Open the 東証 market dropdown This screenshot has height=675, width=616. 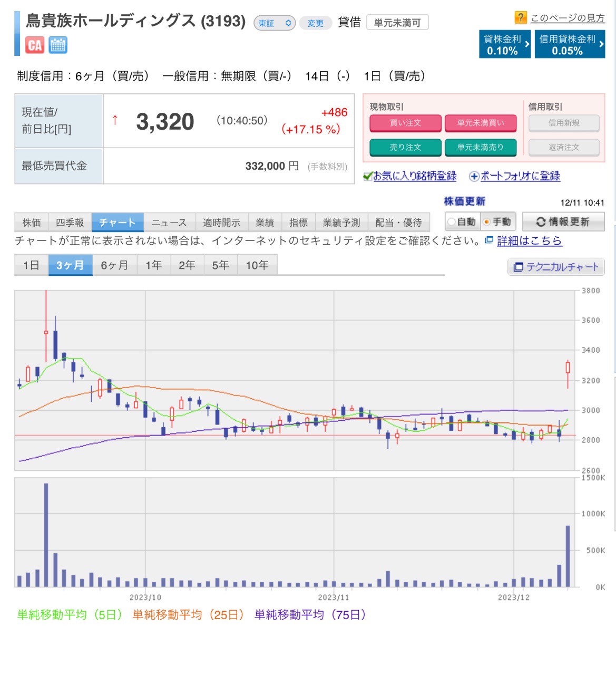point(275,23)
